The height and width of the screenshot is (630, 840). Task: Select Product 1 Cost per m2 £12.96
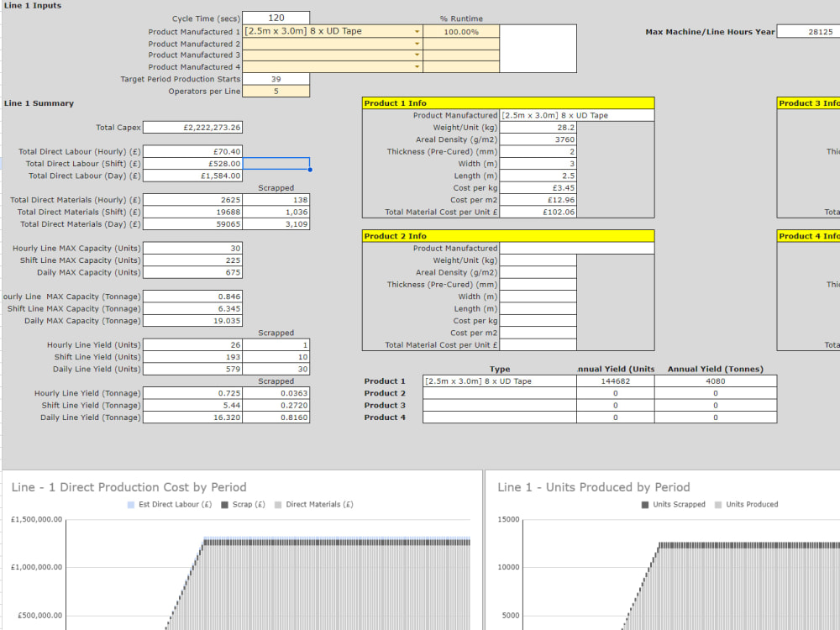pyautogui.click(x=538, y=200)
